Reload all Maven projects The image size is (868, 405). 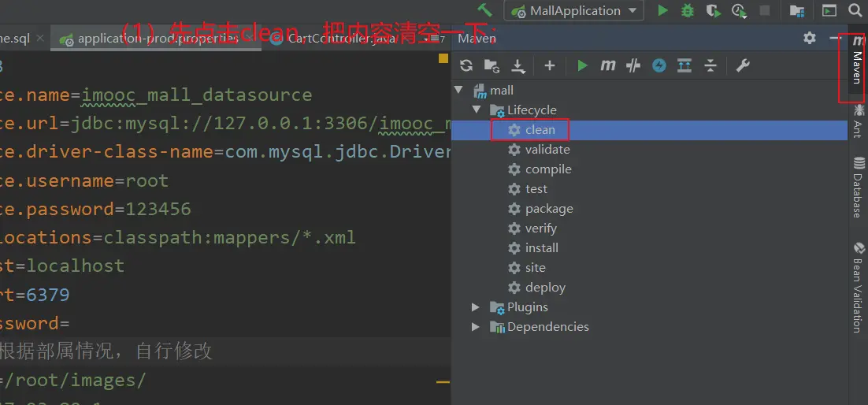[466, 65]
